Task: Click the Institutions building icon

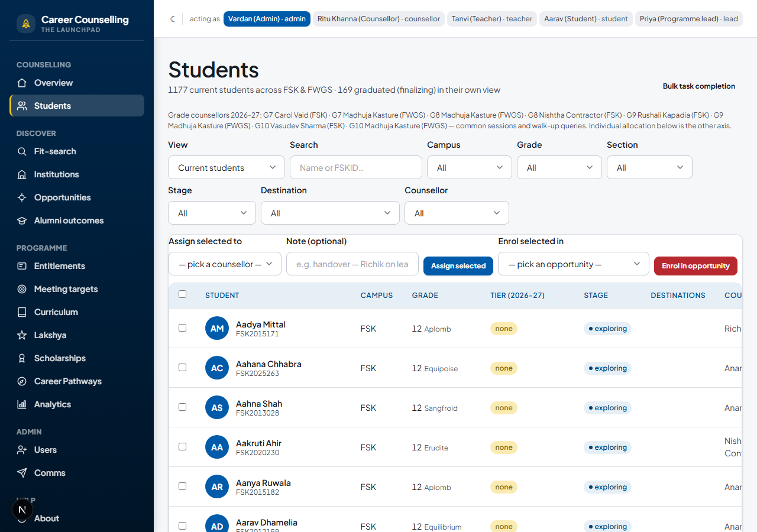Action: 22,174
